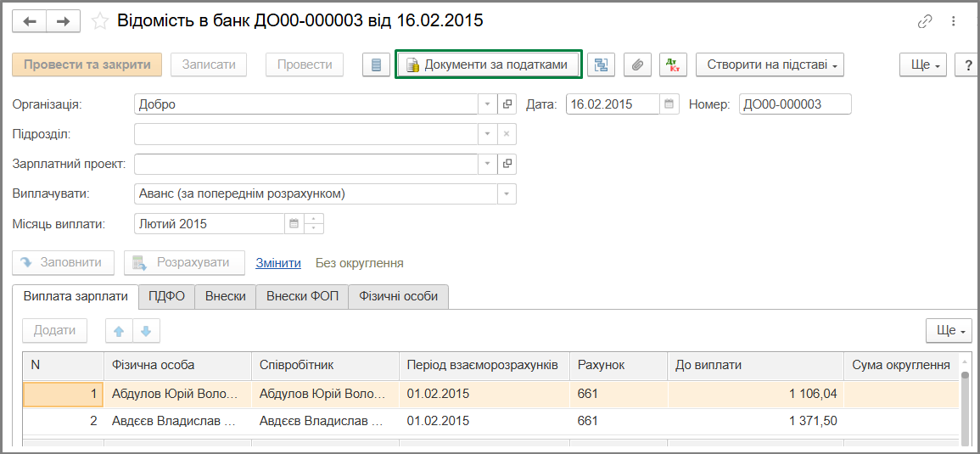The height and width of the screenshot is (454, 980).
Task: Expand the Організація dropdown list
Action: point(488,104)
